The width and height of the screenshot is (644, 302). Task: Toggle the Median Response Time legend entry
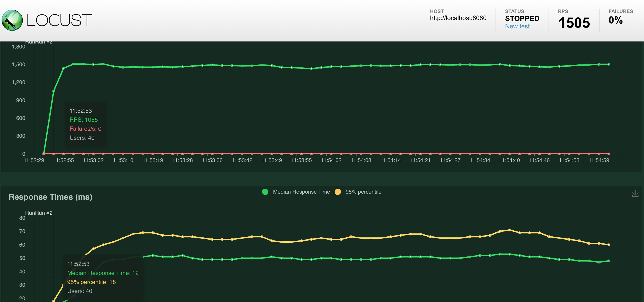[x=301, y=192]
